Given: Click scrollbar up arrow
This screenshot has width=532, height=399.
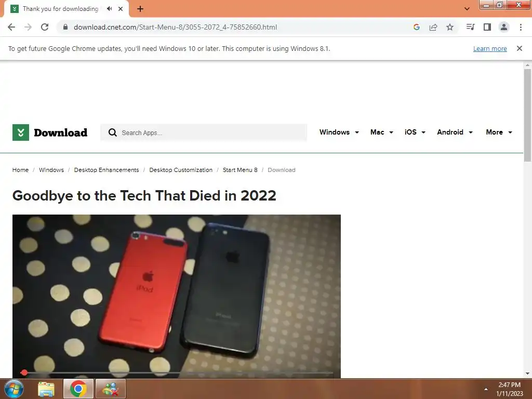Looking at the screenshot, I should (527, 65).
